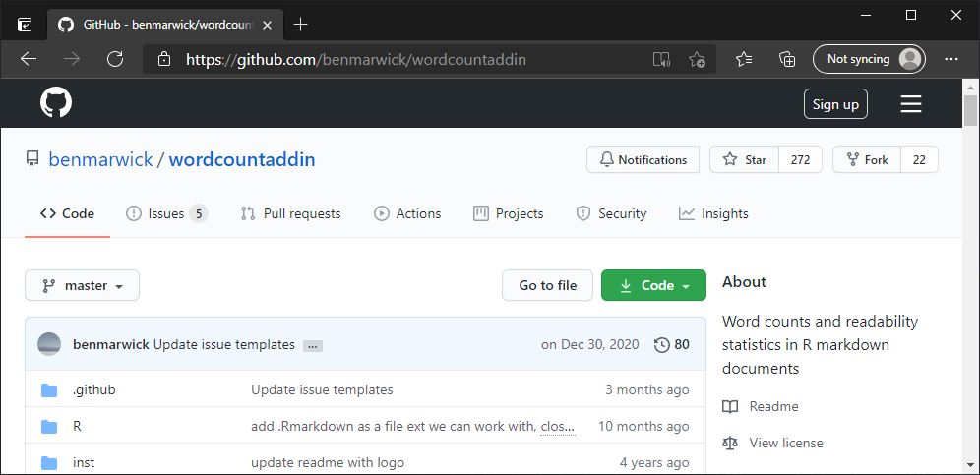980x475 pixels.
Task: Click the browser address bar URL
Action: 356,59
